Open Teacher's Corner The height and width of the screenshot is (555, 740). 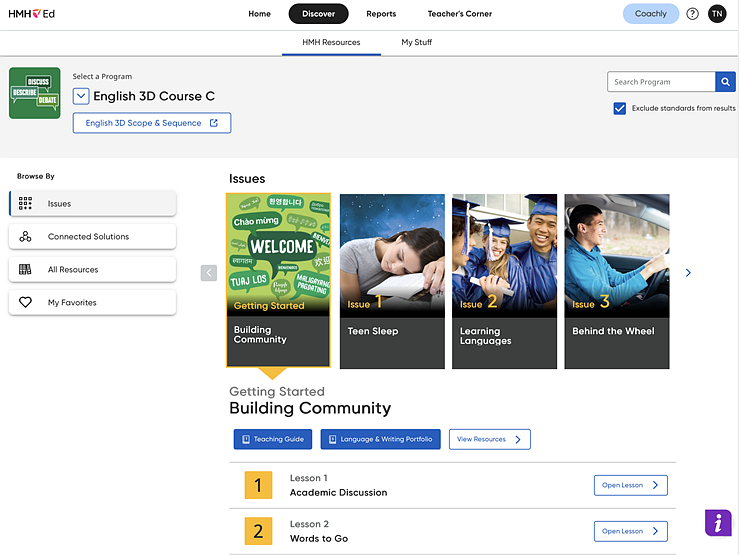[x=460, y=14]
